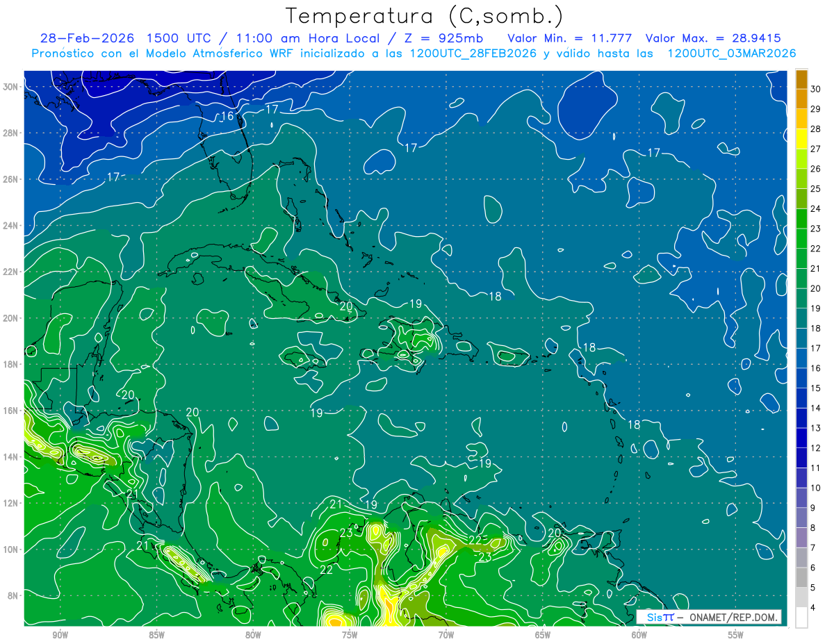Screen dimensions: 834x644
Task: Click the white swatch below 4 on scale
Action: [801, 617]
